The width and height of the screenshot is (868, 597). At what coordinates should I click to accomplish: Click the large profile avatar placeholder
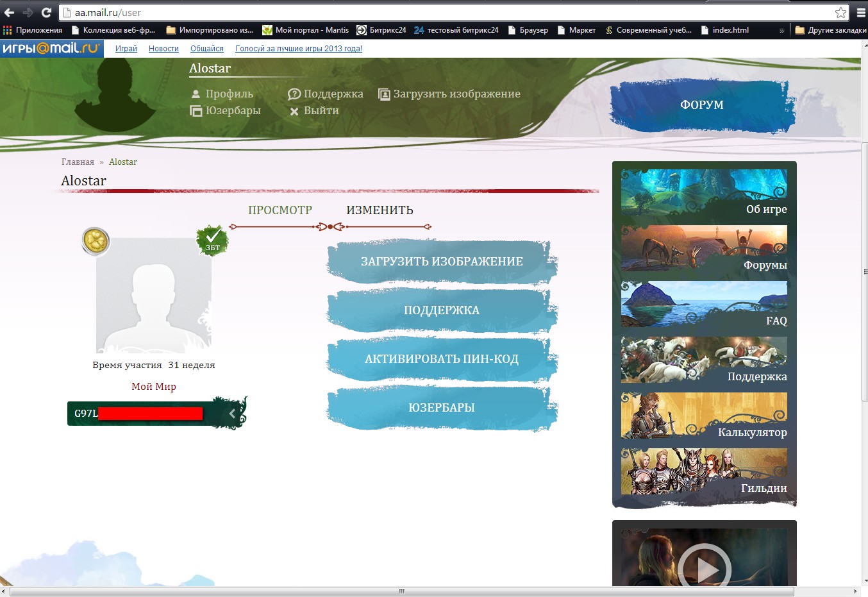point(154,296)
